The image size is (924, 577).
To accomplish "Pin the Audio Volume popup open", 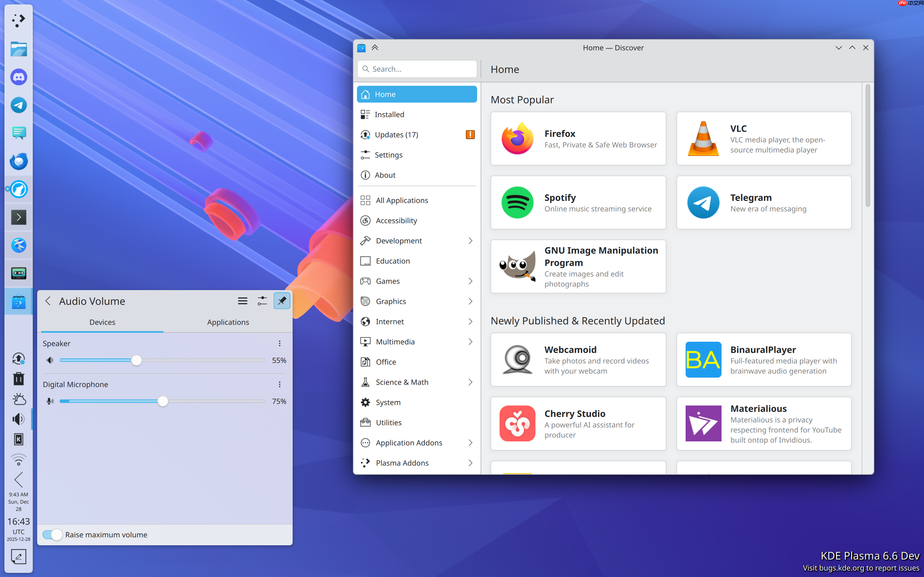I will tap(282, 301).
